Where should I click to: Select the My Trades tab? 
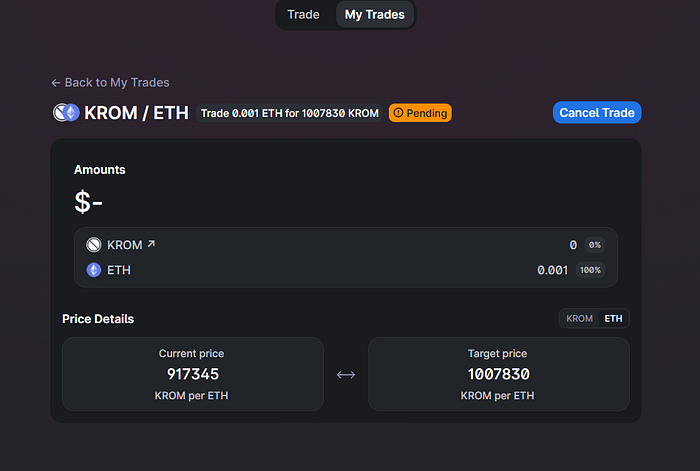[375, 15]
